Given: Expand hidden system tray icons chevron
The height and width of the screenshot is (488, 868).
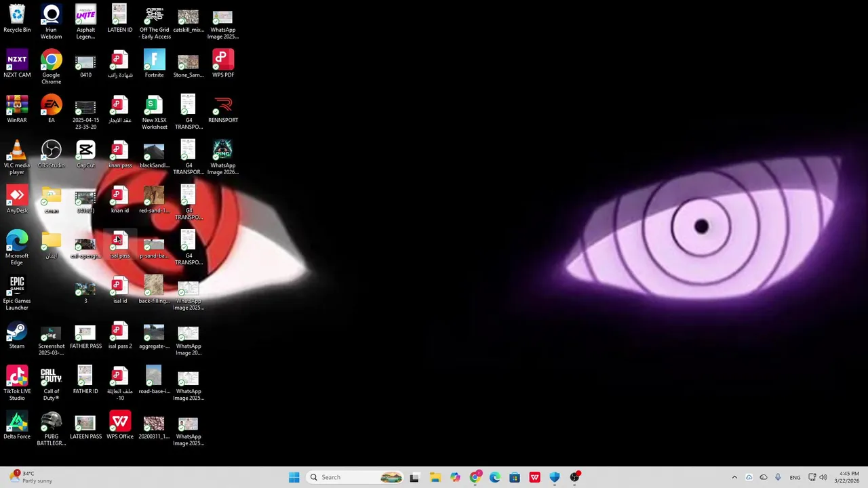Looking at the screenshot, I should (x=734, y=477).
